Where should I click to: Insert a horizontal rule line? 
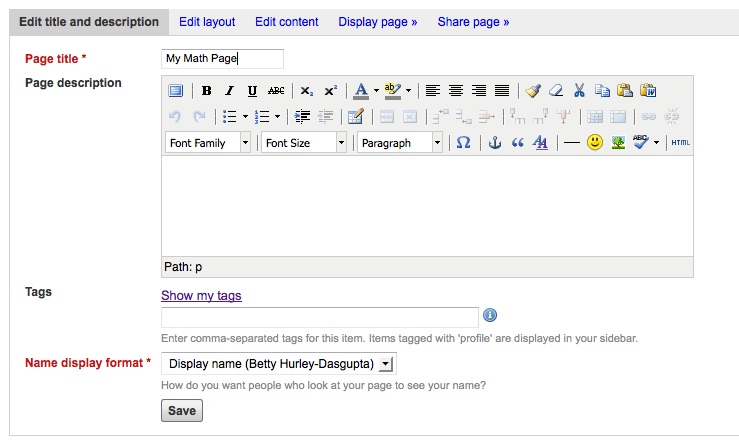click(571, 143)
